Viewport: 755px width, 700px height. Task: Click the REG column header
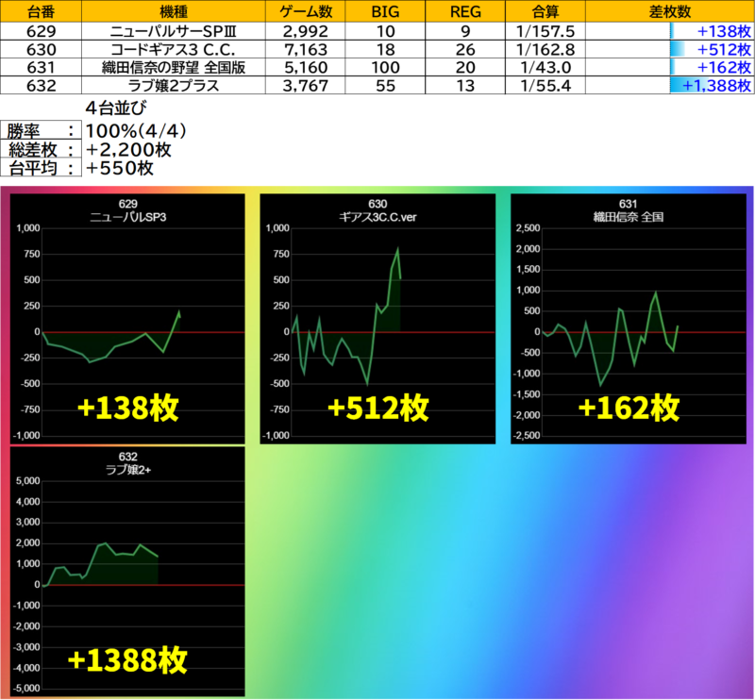pos(465,11)
